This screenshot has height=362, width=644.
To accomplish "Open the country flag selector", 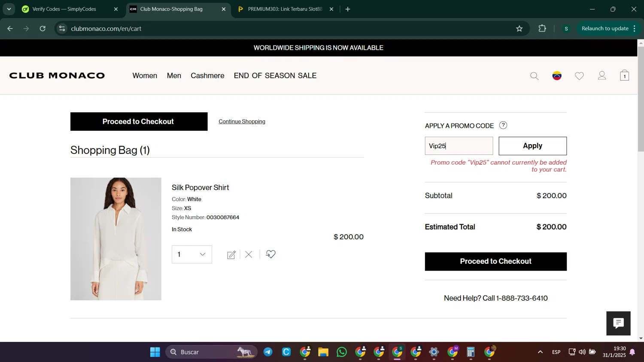I will pyautogui.click(x=557, y=76).
